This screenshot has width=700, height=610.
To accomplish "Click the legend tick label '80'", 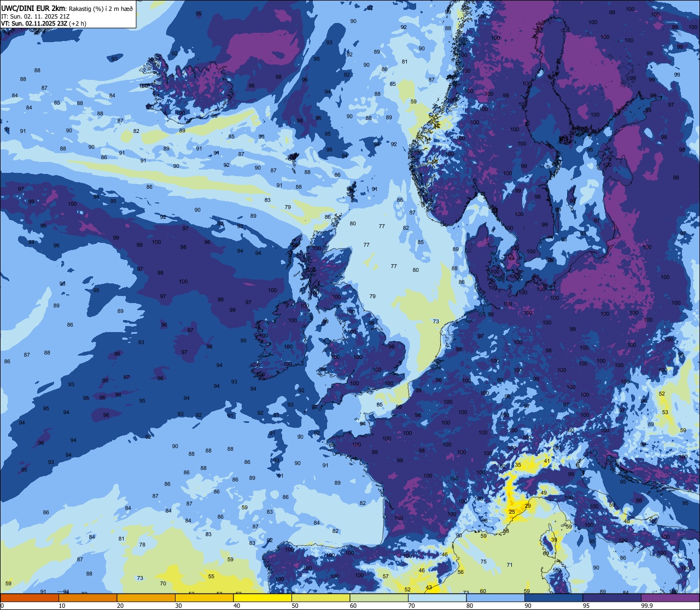I will 470,606.
